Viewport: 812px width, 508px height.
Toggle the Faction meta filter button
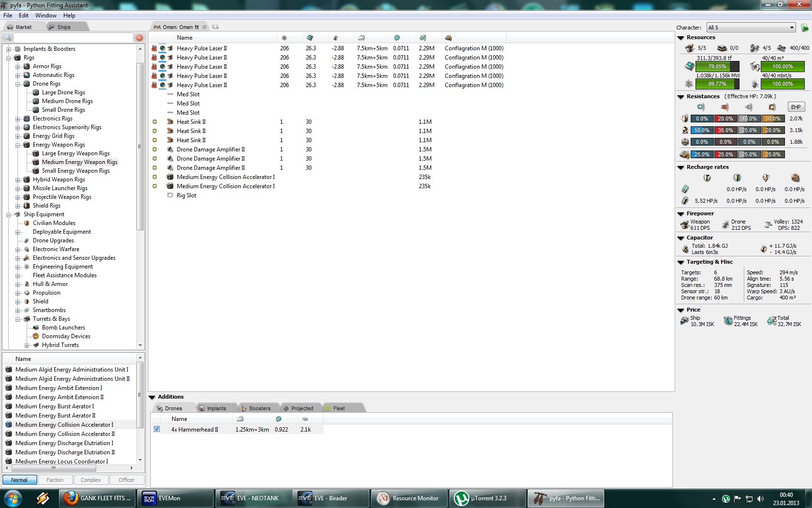click(x=55, y=480)
